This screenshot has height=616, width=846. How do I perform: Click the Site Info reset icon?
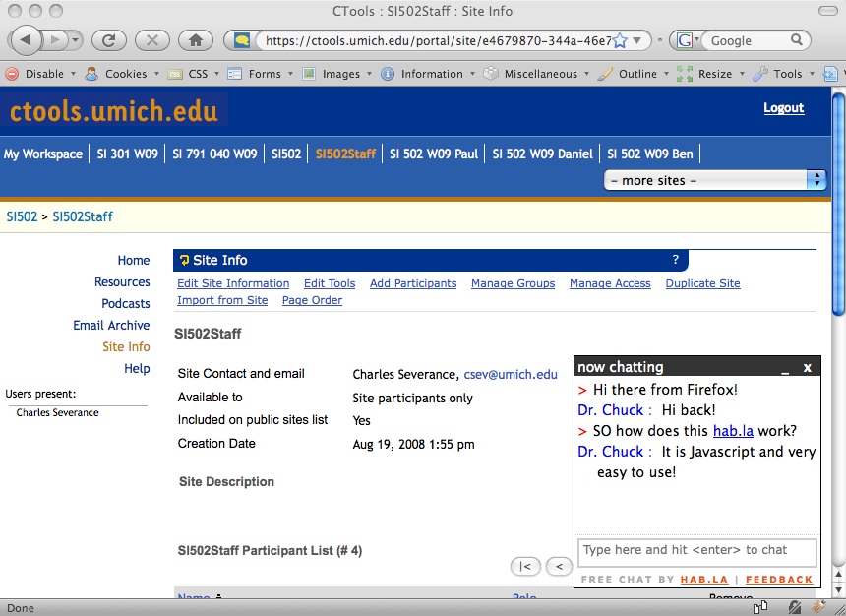click(184, 260)
